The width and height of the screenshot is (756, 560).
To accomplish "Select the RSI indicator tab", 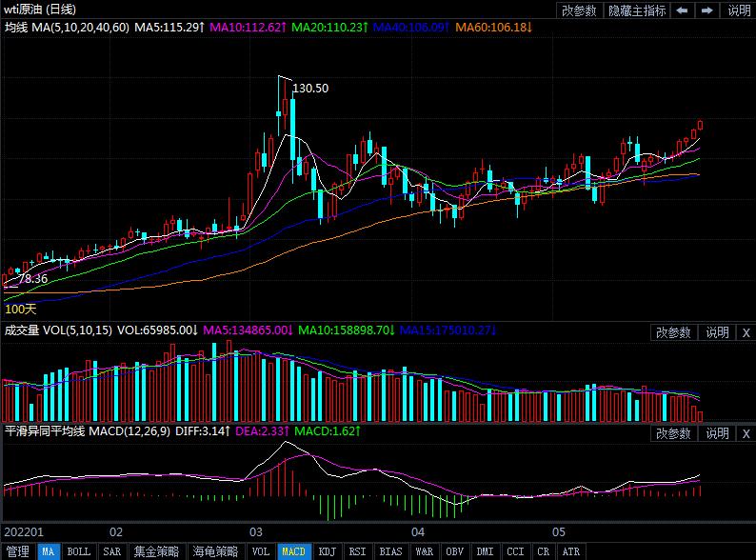I will [x=357, y=551].
